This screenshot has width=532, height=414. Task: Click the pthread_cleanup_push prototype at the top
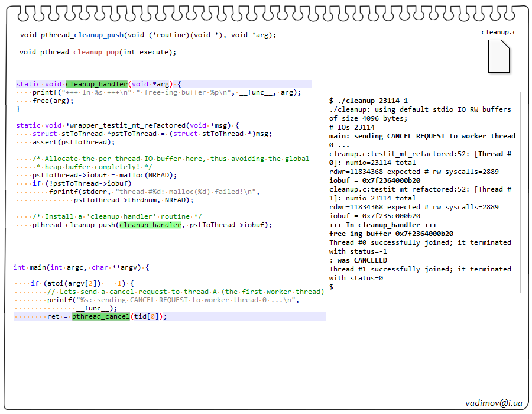tap(148, 35)
